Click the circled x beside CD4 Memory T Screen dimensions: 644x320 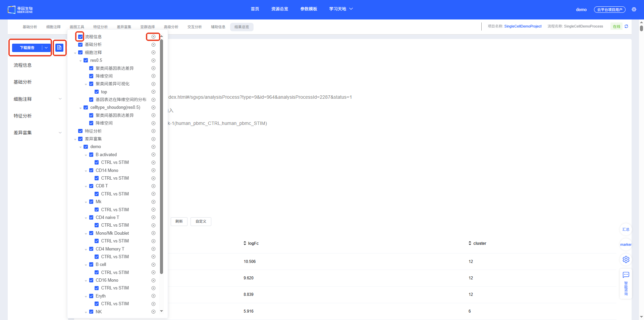coord(153,249)
